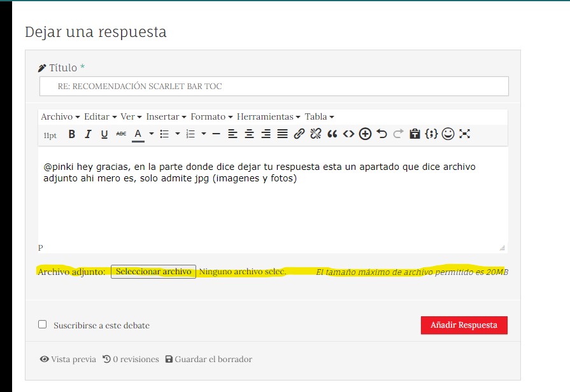Justify the text

click(283, 134)
